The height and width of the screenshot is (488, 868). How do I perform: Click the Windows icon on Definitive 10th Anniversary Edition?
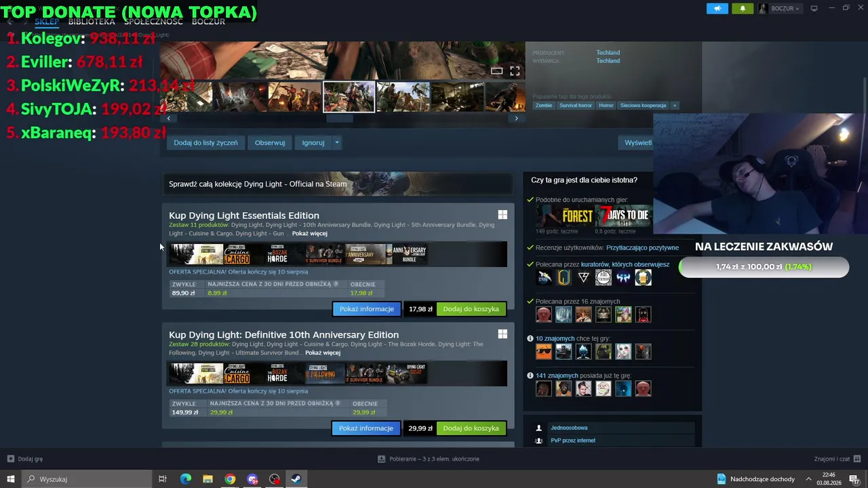pyautogui.click(x=502, y=334)
